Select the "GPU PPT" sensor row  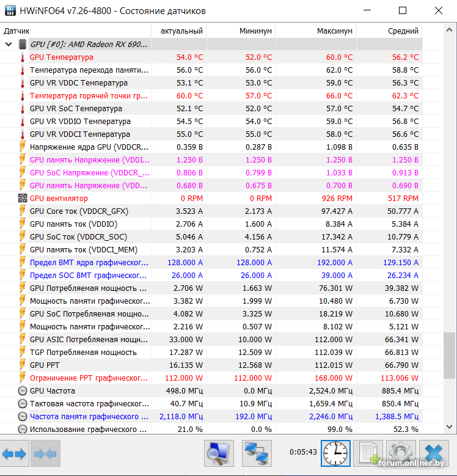(x=45, y=365)
